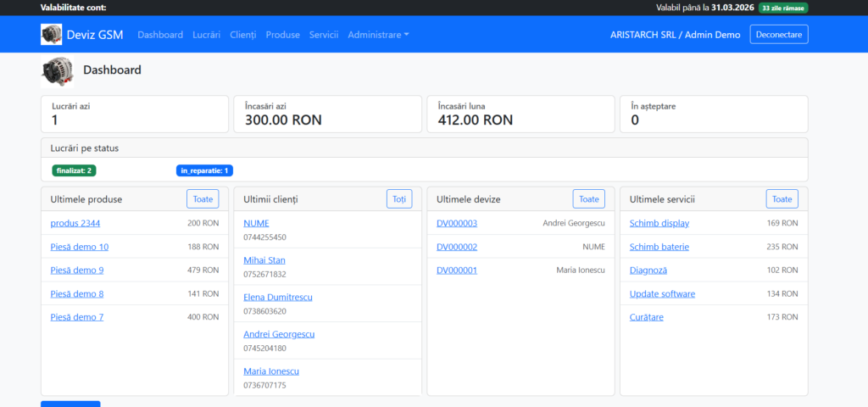Click the 33 zile rămase badge

coord(783,8)
